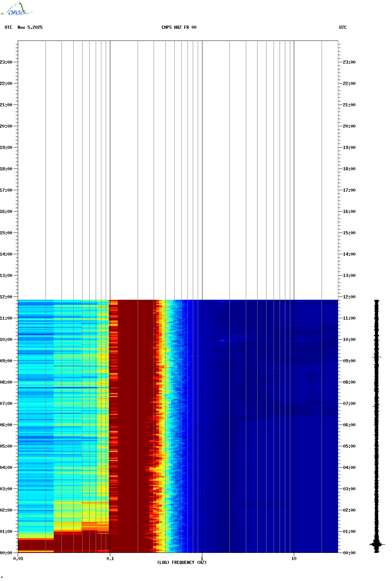
Task: Click the 23:00 label on right axis
Action: [349, 62]
